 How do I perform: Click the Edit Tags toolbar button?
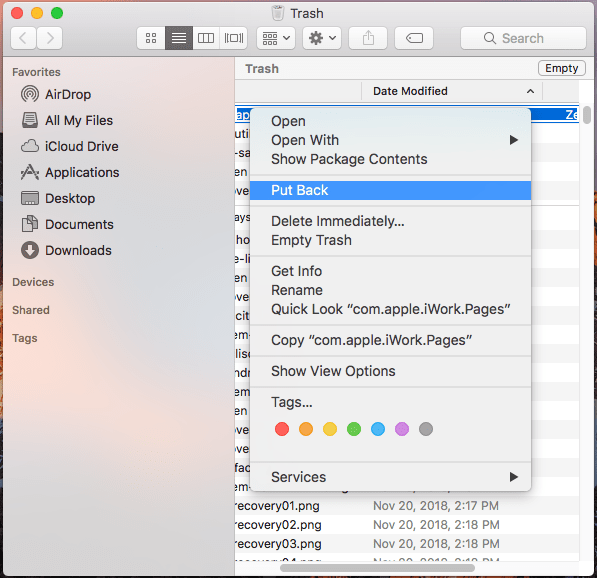click(414, 38)
